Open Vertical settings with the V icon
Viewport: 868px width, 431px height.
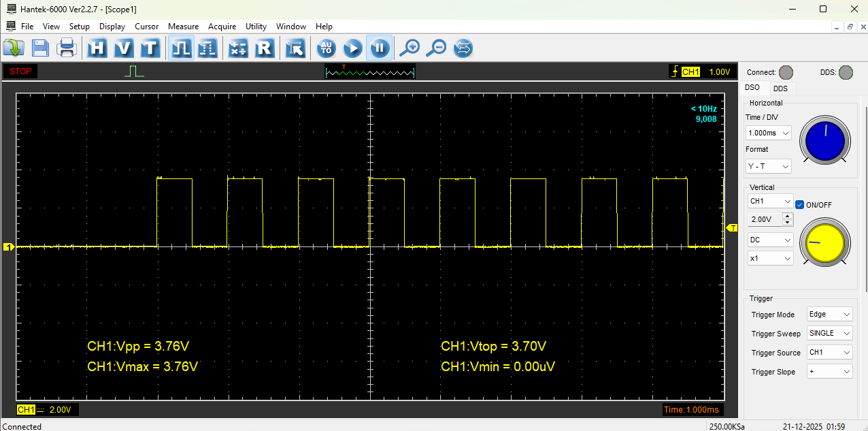click(x=124, y=48)
